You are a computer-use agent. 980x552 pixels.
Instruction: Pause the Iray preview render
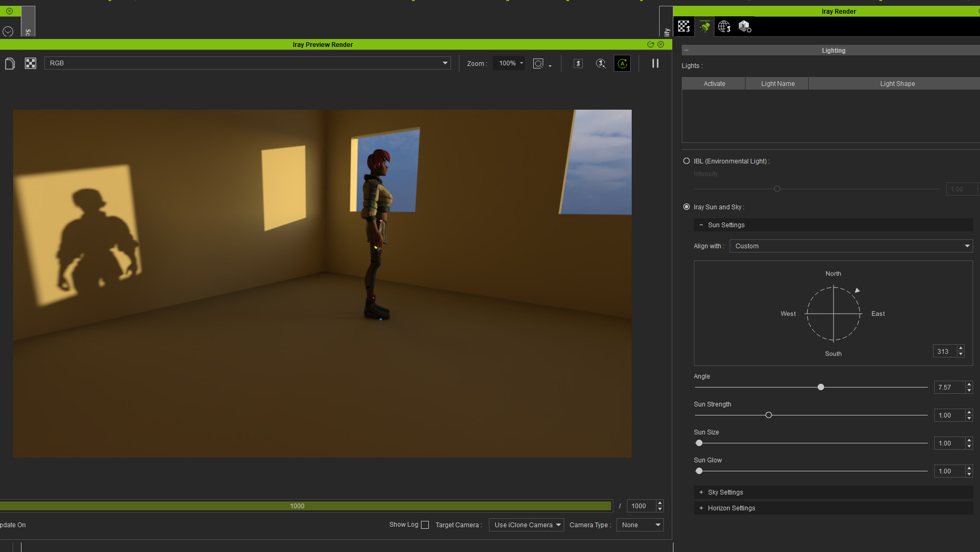655,63
